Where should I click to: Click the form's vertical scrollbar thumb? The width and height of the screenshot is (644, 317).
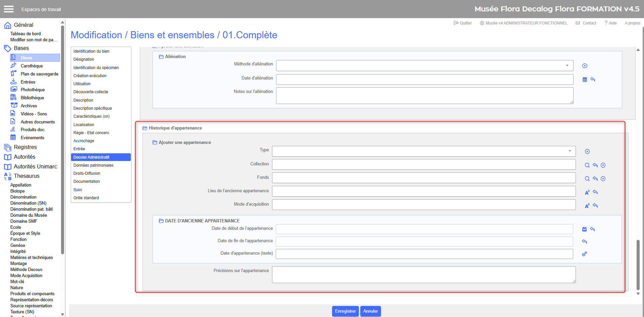(x=638, y=264)
